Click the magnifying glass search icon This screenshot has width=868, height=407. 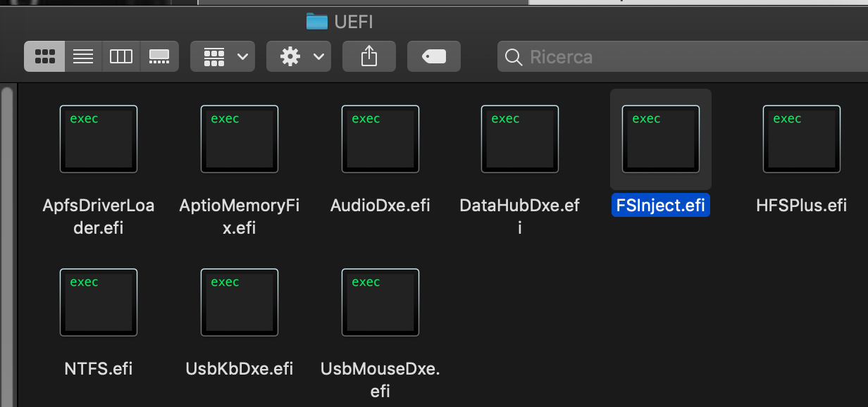click(514, 56)
